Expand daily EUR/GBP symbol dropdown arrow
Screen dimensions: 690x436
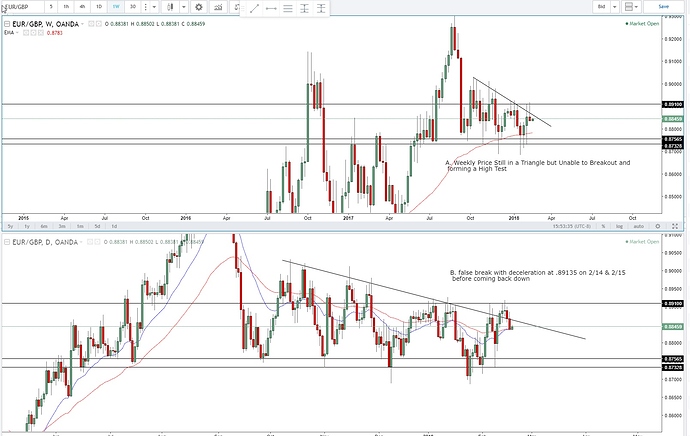tap(81, 242)
